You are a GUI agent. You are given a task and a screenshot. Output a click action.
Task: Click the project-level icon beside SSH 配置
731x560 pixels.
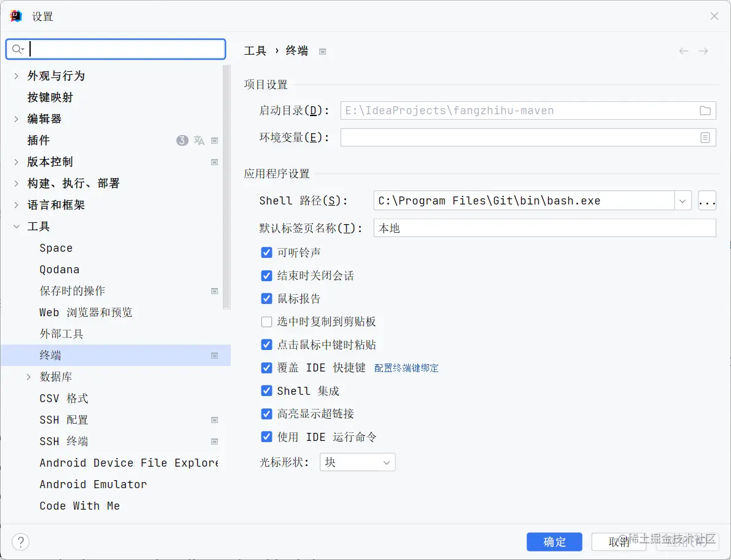[214, 420]
